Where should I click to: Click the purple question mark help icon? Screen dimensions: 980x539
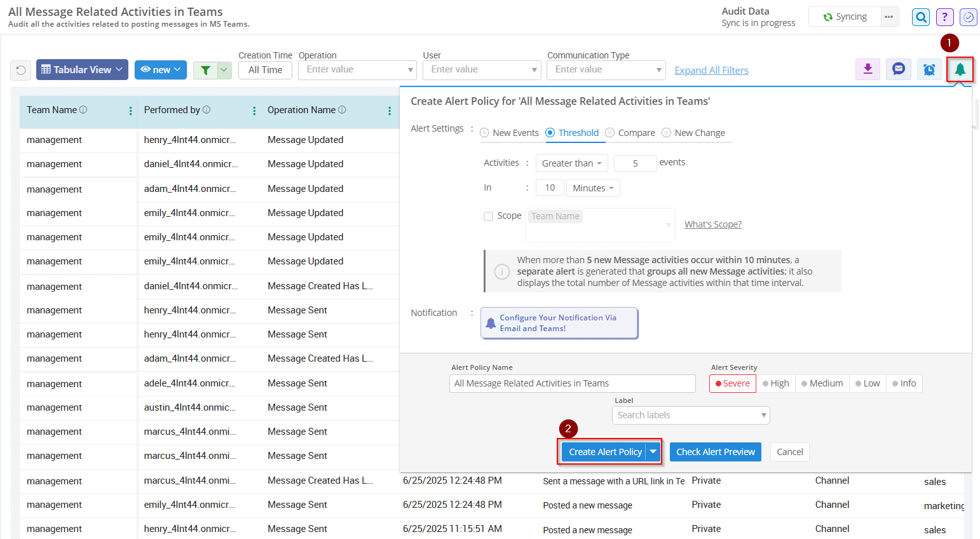pyautogui.click(x=944, y=17)
